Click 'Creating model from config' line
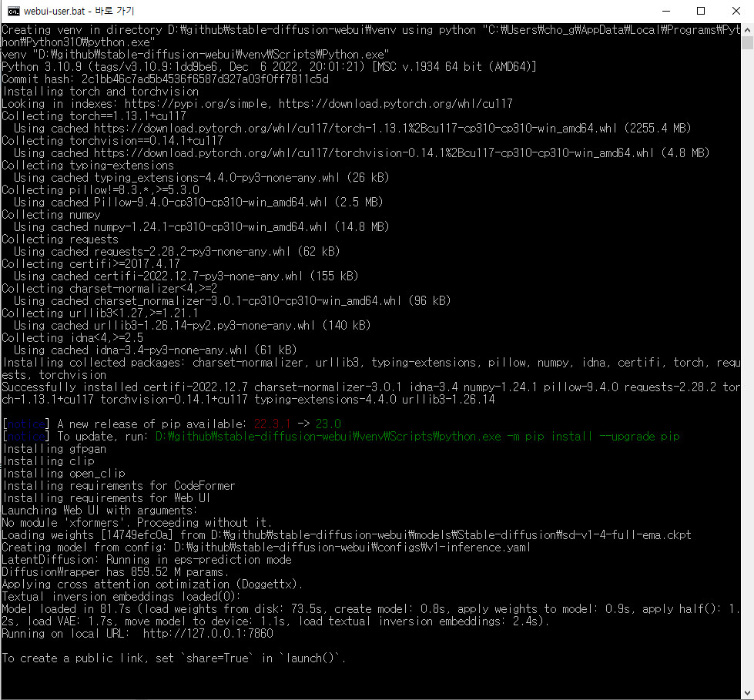Screen dimensions: 754x700 tap(266, 547)
